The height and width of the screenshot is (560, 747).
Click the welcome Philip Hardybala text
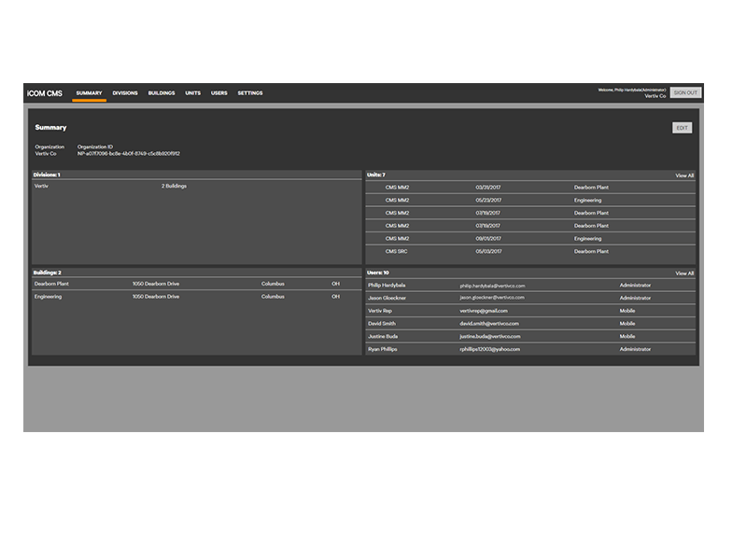[632, 90]
